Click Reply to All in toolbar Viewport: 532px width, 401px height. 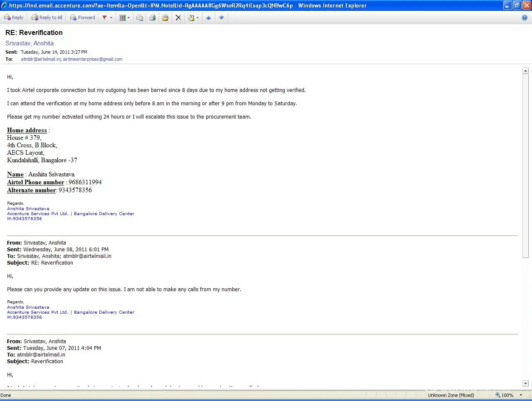(x=47, y=17)
